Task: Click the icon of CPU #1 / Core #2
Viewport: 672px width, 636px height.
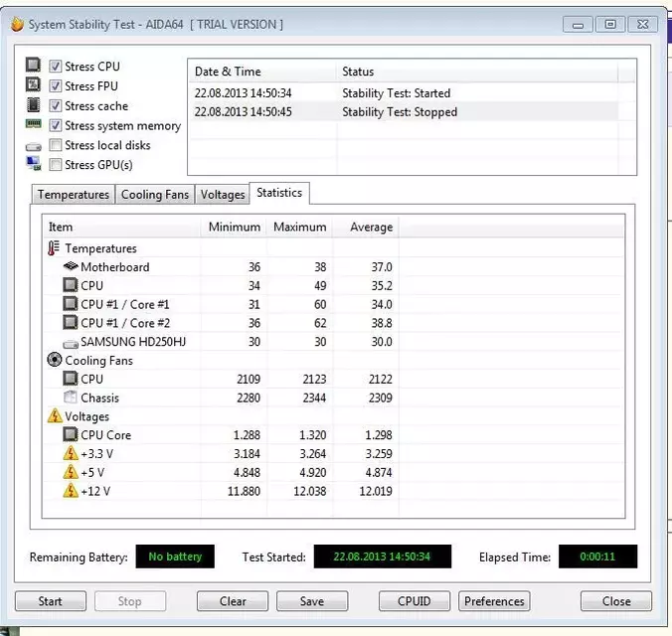Action: [71, 322]
